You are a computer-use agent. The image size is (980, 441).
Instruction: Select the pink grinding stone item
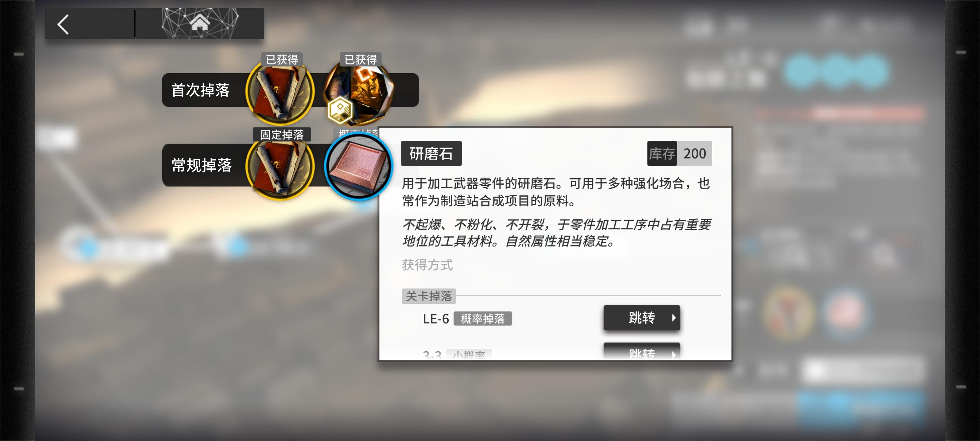[358, 166]
